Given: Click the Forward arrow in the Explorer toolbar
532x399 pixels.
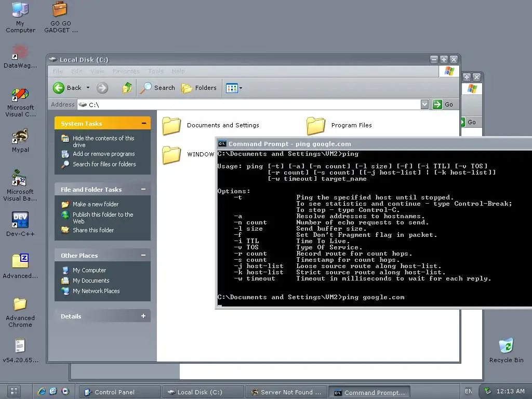Looking at the screenshot, I should (102, 88).
